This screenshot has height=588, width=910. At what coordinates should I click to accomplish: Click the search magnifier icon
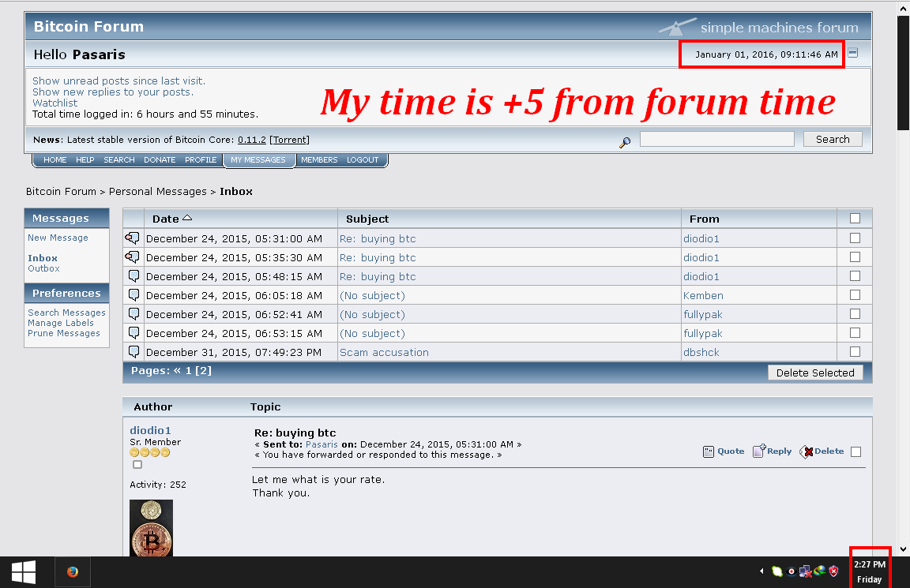point(625,142)
